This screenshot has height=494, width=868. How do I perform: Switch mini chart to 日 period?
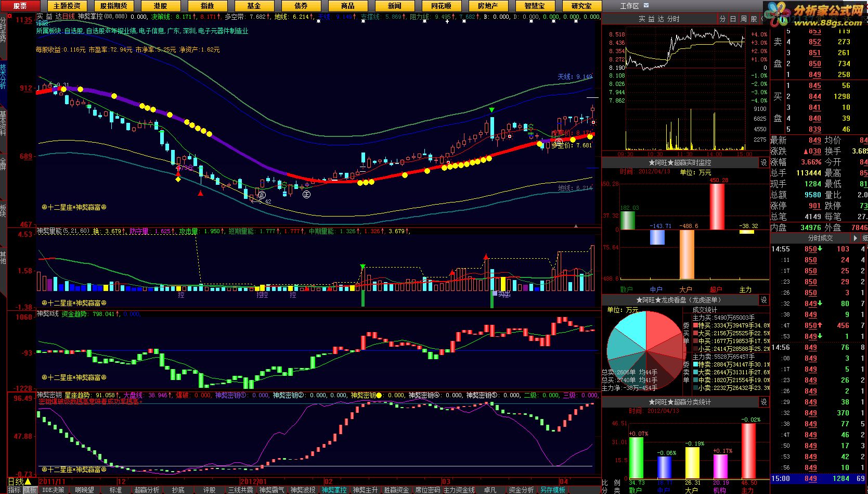coord(733,19)
